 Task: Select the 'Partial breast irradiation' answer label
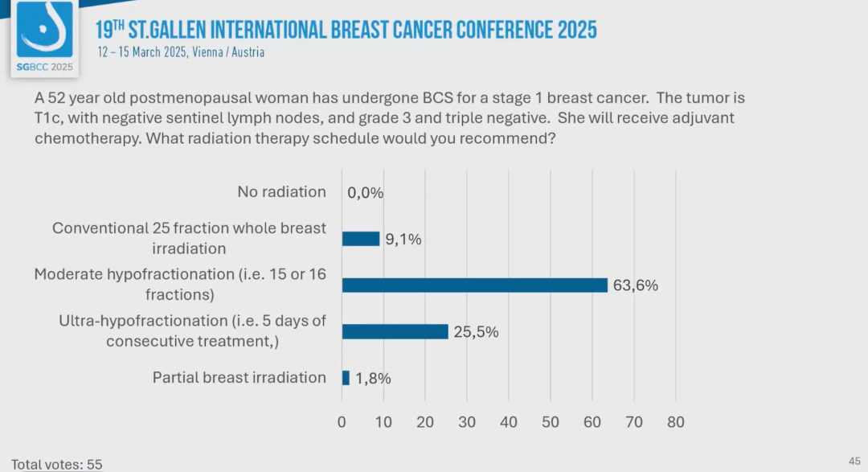240,378
